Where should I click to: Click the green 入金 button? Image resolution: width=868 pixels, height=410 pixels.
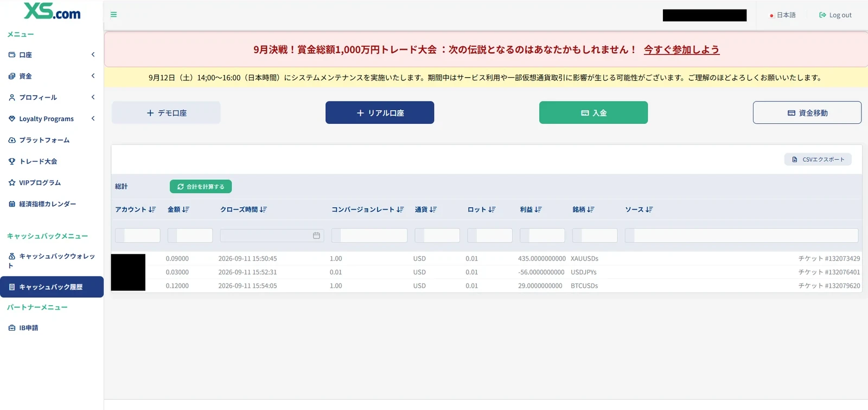click(593, 112)
